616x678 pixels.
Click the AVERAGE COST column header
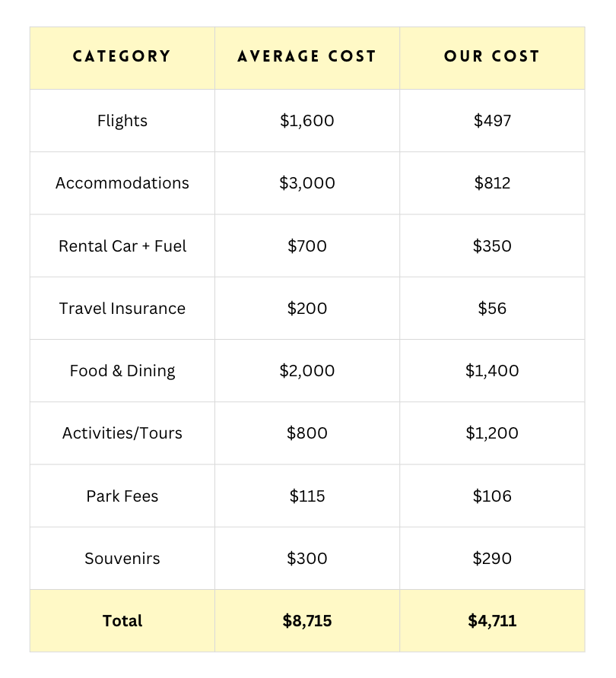306,57
